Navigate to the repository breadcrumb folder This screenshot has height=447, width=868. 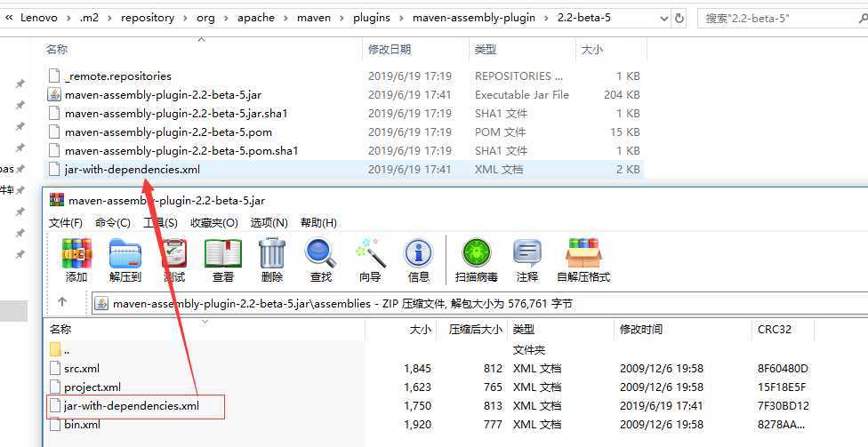[x=148, y=18]
